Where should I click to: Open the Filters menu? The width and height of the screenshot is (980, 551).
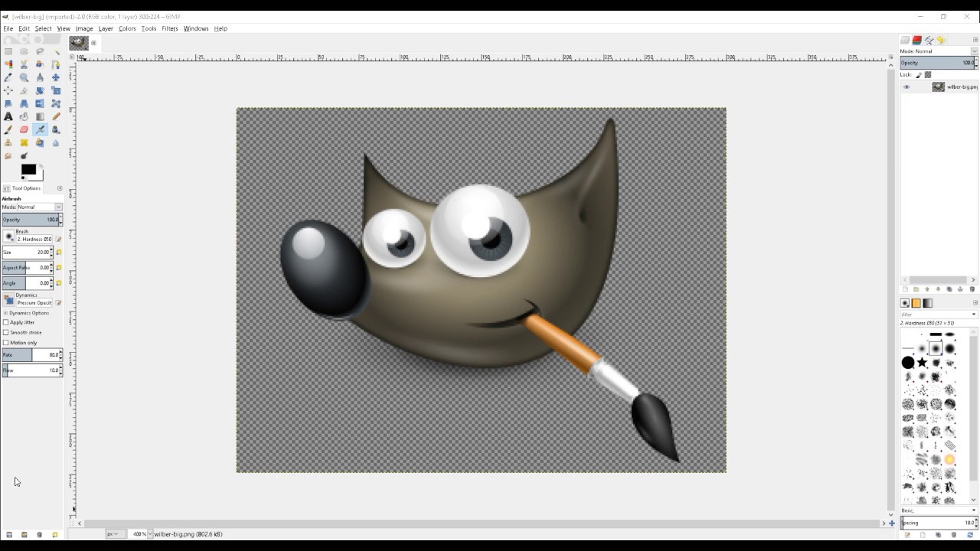pos(170,28)
